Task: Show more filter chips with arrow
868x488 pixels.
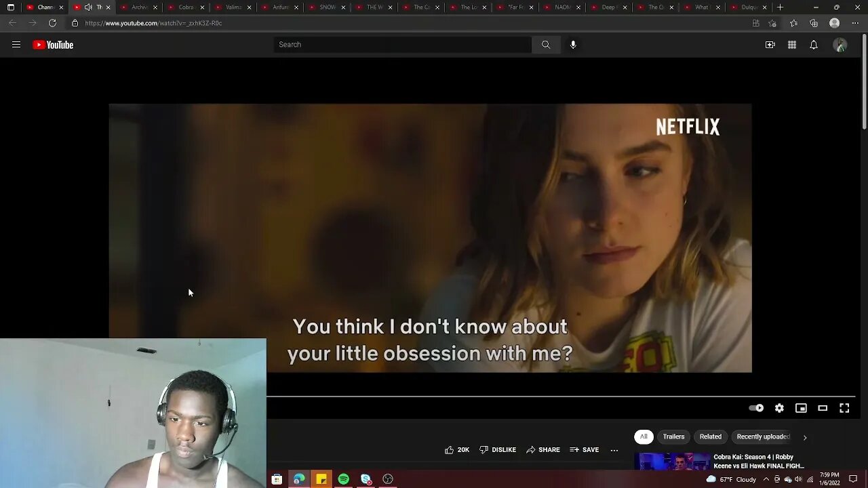Action: (x=805, y=437)
